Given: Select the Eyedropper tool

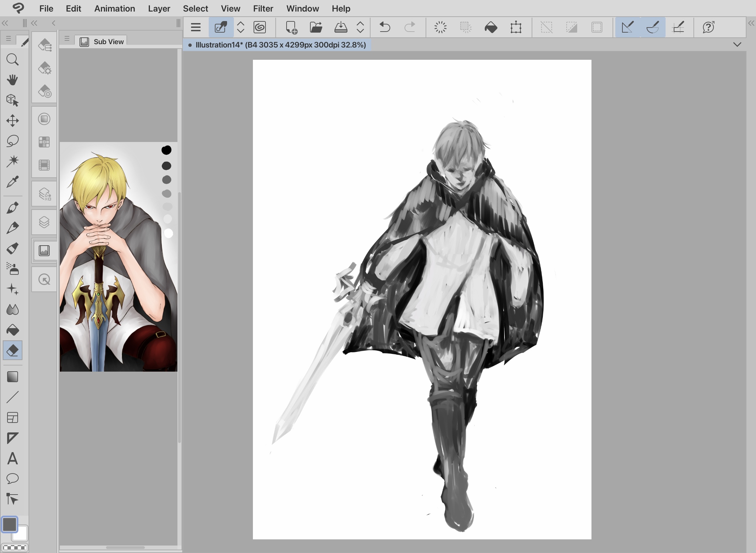Looking at the screenshot, I should (13, 182).
